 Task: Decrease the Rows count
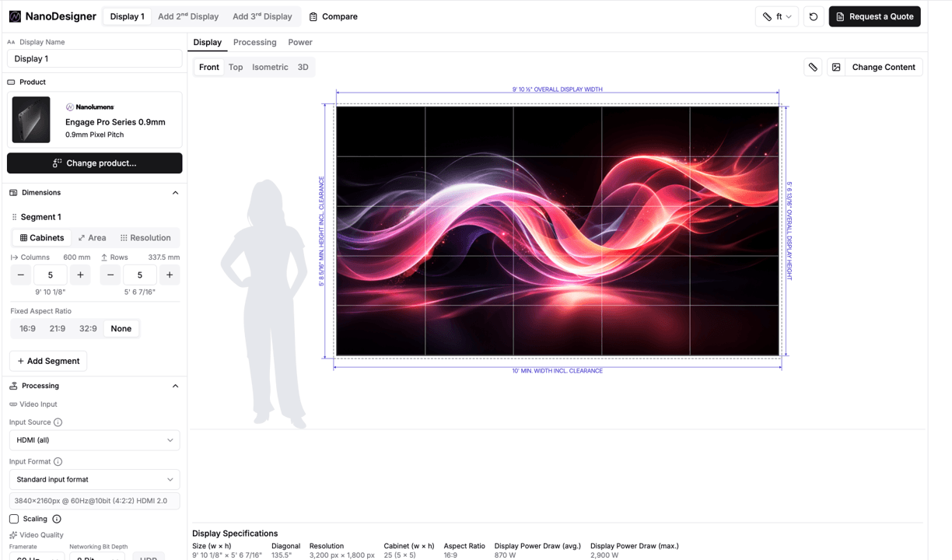[110, 275]
